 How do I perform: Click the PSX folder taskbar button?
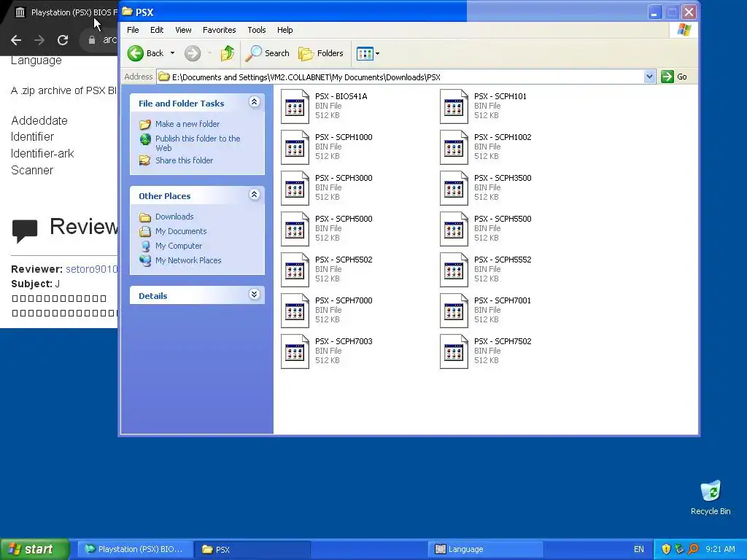252,549
